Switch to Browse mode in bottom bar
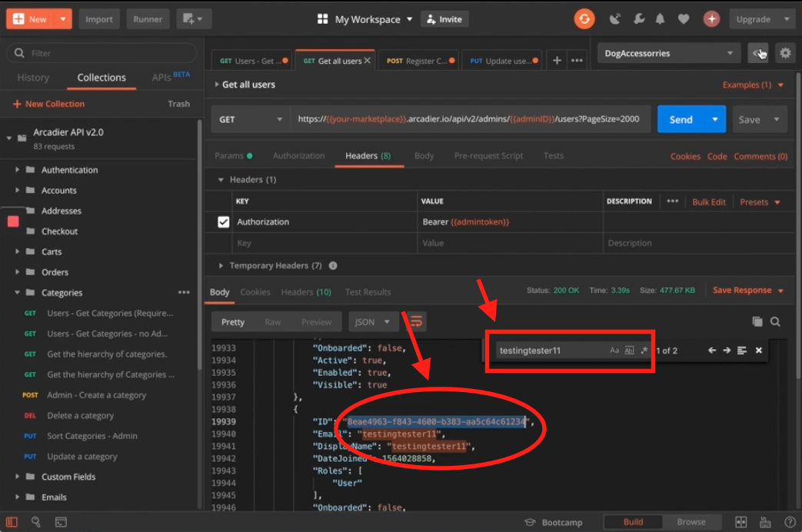 tap(691, 522)
